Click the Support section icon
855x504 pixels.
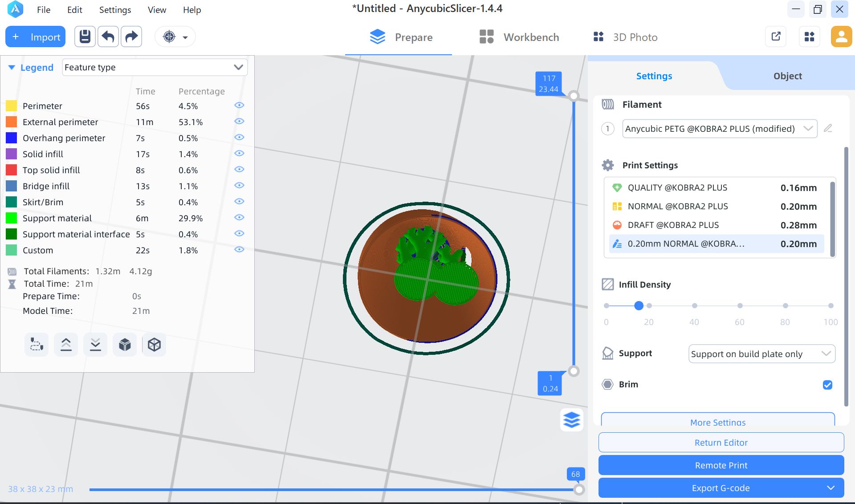608,353
